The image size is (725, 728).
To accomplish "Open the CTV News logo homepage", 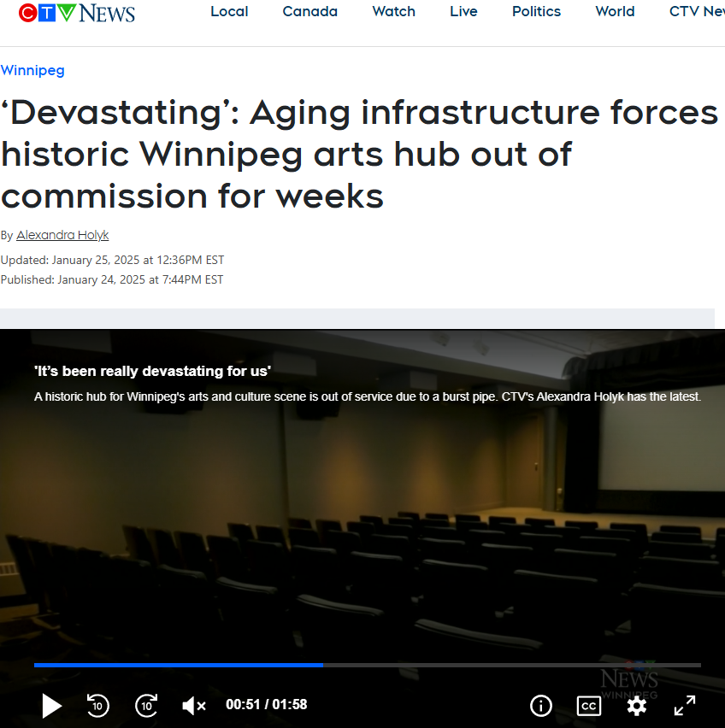I will pyautogui.click(x=77, y=13).
